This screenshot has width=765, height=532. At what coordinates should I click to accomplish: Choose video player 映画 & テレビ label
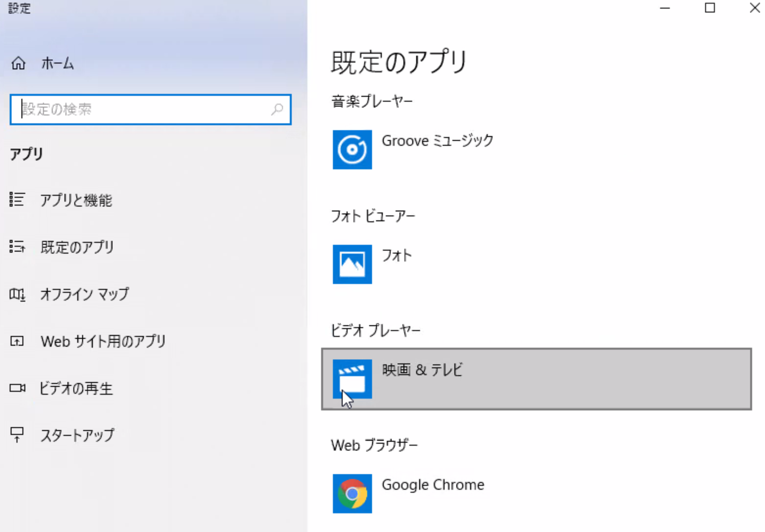point(422,370)
